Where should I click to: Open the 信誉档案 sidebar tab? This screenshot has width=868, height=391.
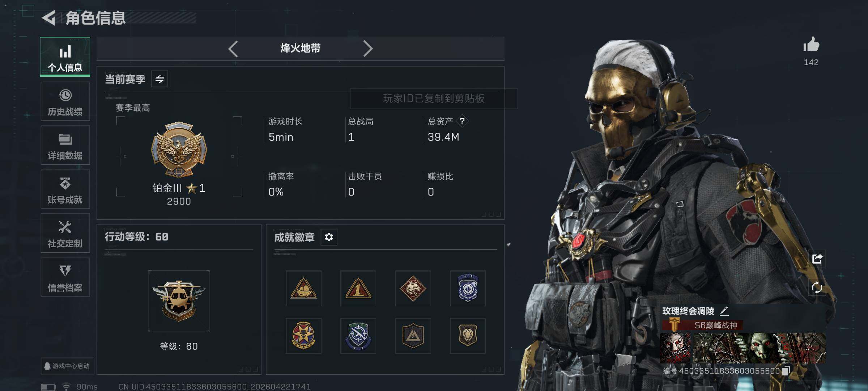pos(65,277)
